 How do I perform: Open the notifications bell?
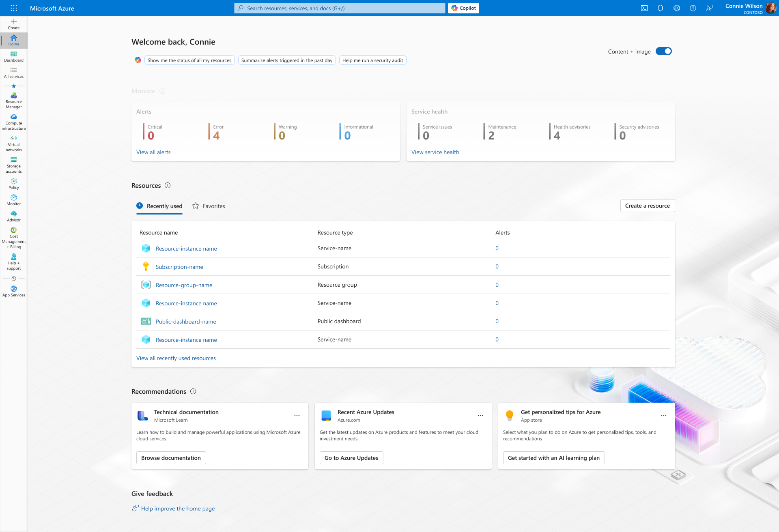click(x=660, y=8)
